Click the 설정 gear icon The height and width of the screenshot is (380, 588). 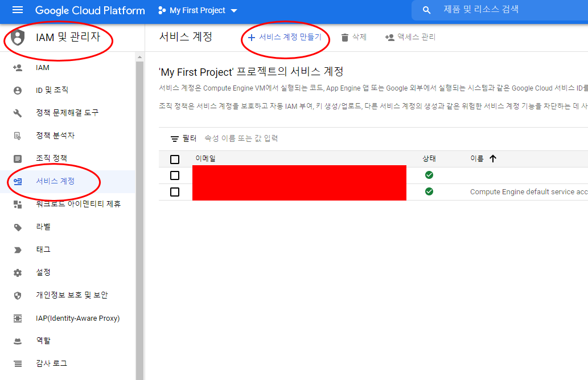pyautogui.click(x=18, y=273)
